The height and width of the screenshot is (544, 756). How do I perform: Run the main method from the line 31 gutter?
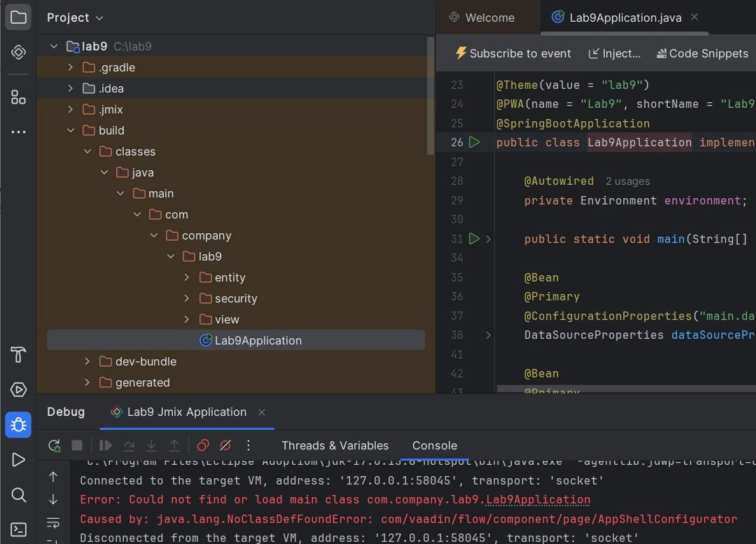point(475,239)
